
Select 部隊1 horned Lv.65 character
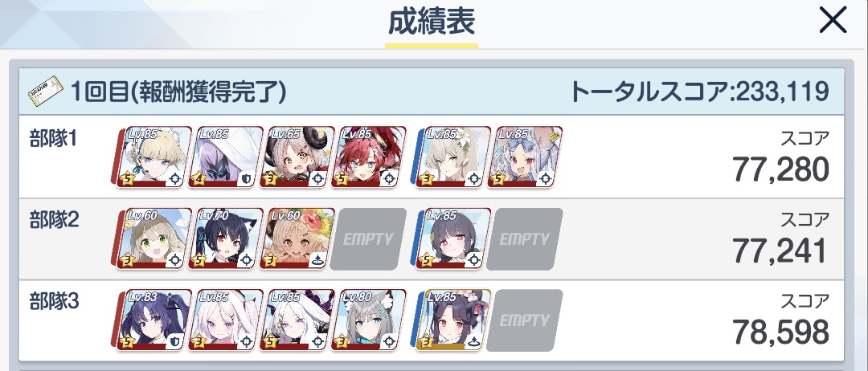296,157
